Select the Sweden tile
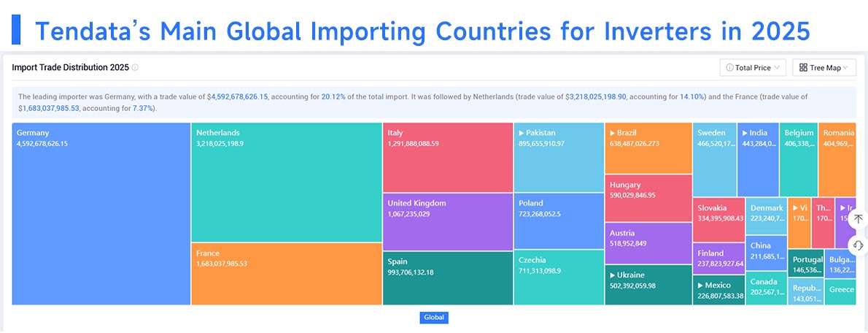 pyautogui.click(x=715, y=160)
